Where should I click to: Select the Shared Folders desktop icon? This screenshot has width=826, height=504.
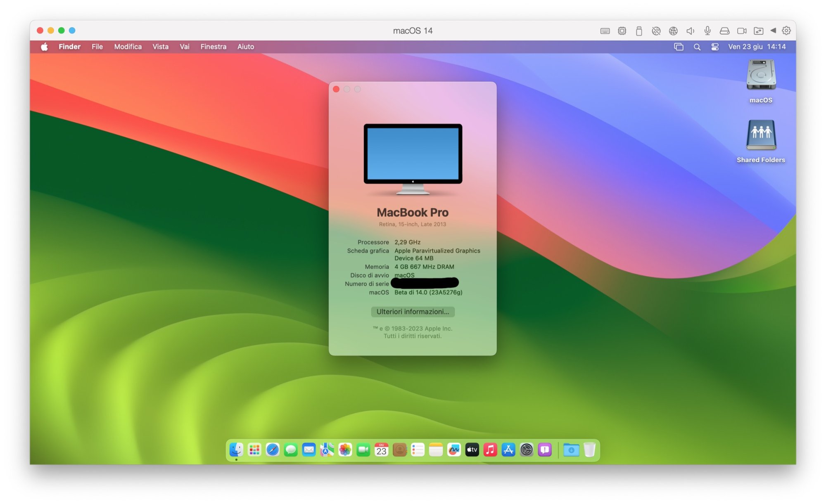(x=761, y=135)
